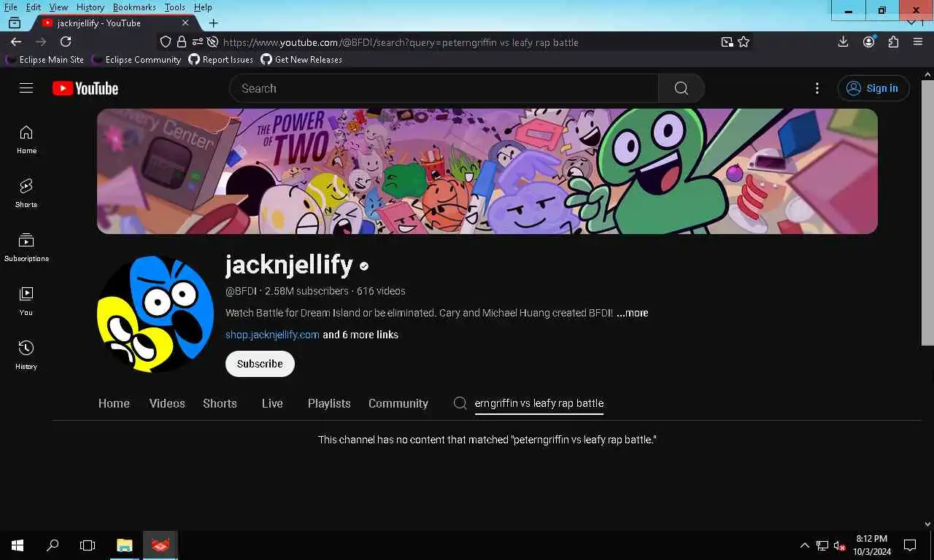Open Shorts in the sidebar
This screenshot has height=560, width=934.
coord(26,193)
